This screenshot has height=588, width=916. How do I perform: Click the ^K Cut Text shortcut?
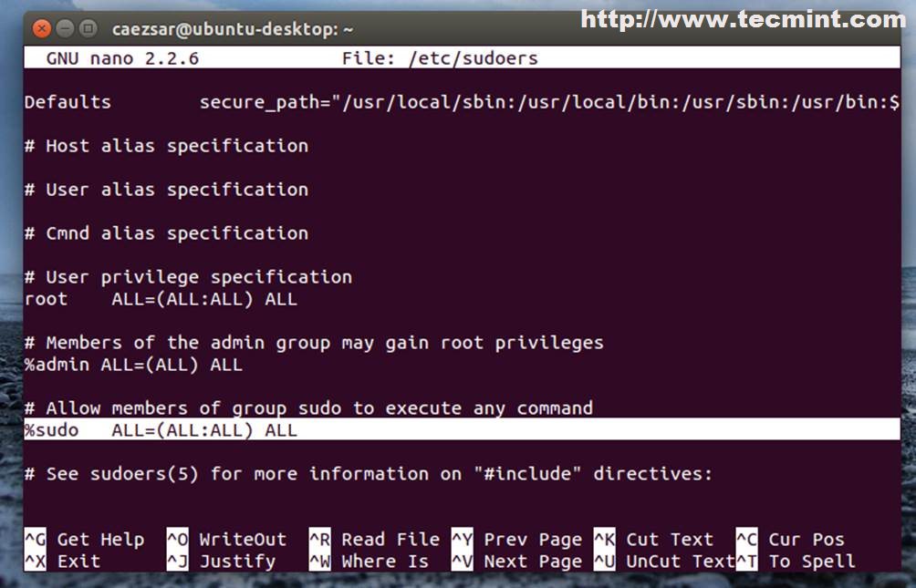pos(654,540)
